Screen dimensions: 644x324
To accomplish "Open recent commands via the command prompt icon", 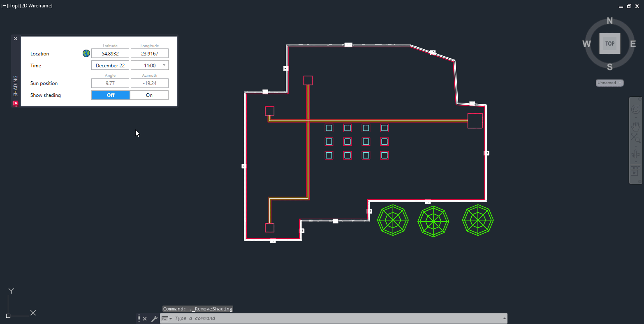I will coord(166,318).
